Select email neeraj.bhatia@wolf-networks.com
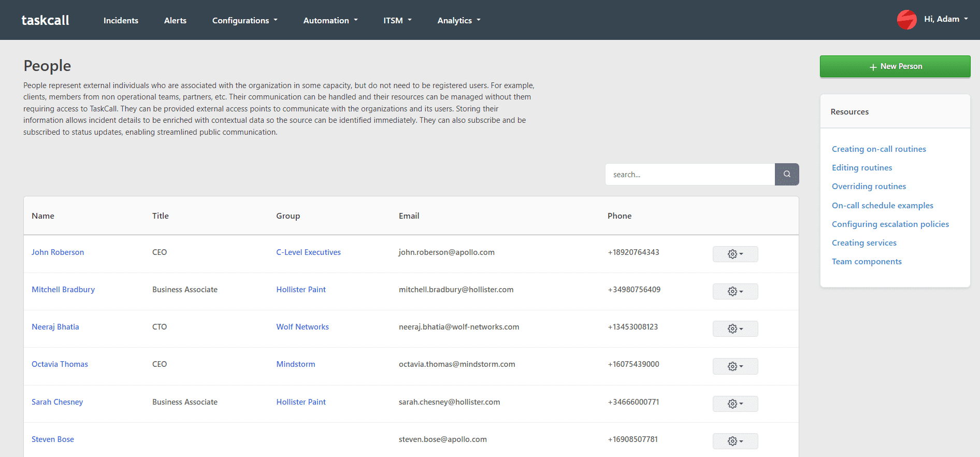 [x=459, y=327]
